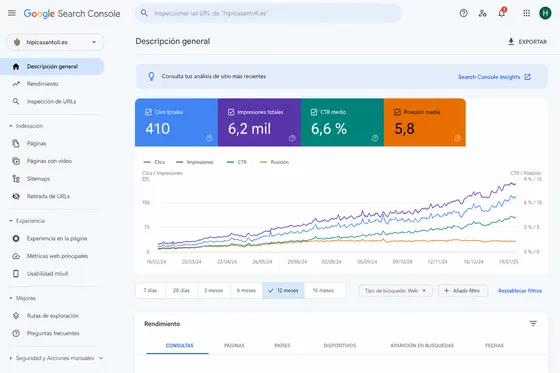560x373 pixels.
Task: Click the lightbulb insights icon
Action: [x=151, y=76]
